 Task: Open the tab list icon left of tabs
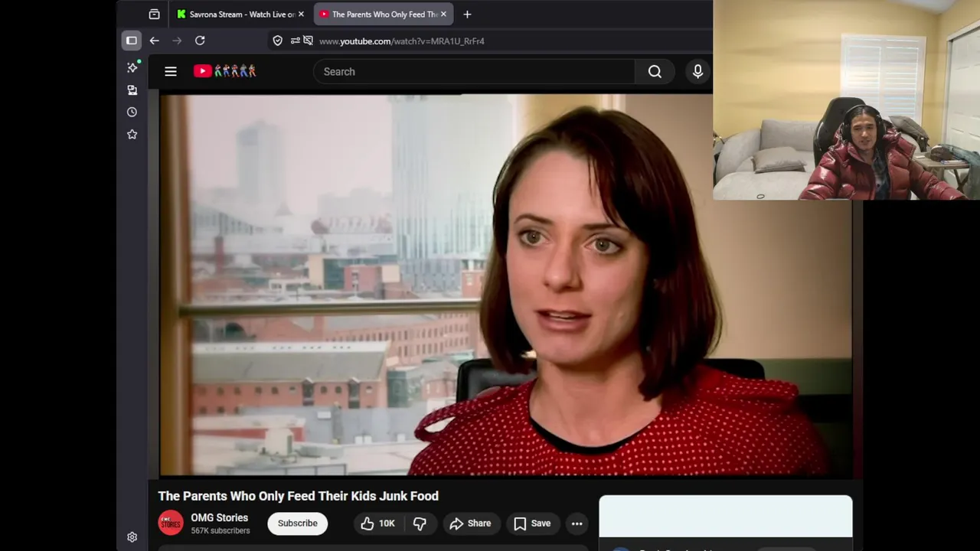pos(155,14)
